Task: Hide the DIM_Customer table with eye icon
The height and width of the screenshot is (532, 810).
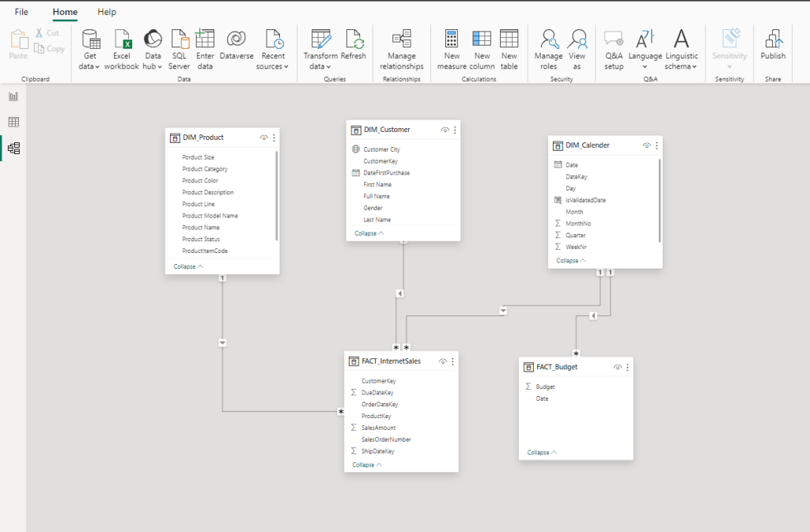Action: click(445, 130)
